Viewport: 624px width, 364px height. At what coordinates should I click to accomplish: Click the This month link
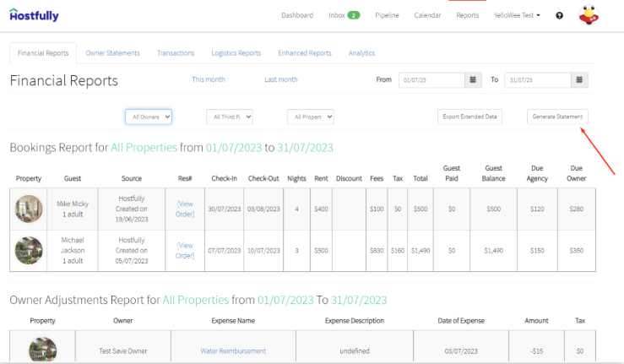(208, 79)
